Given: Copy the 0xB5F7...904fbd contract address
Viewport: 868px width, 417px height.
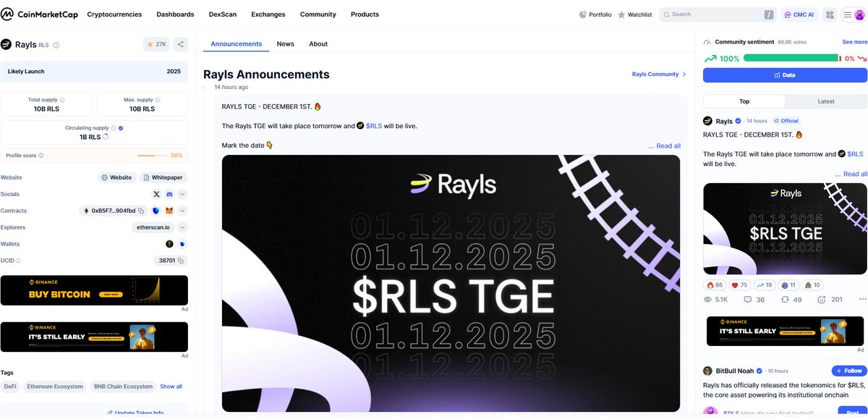Looking at the screenshot, I should (141, 211).
